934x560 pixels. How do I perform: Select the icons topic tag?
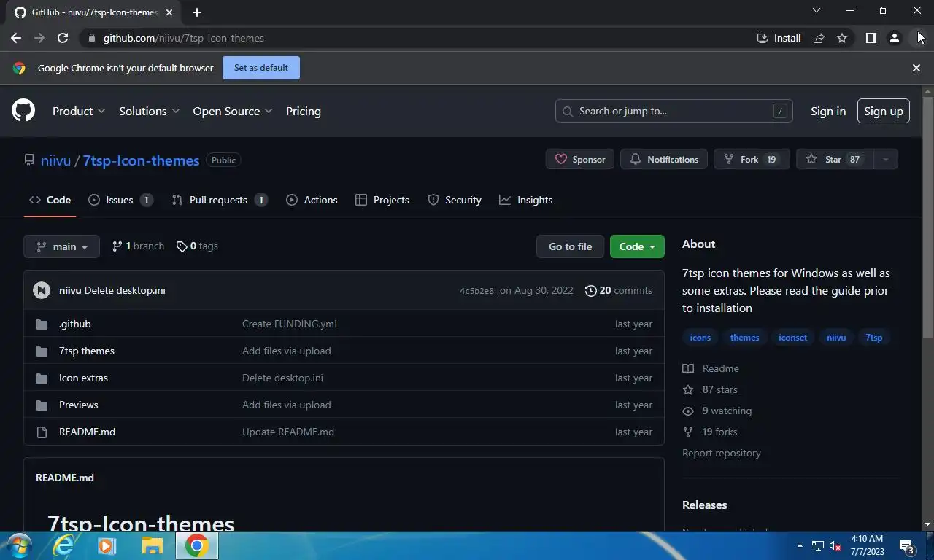(700, 338)
